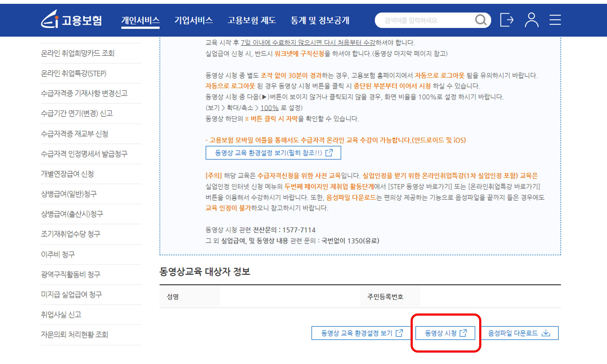Open the 기업서비스 menu
This screenshot has width=607, height=364.
(x=193, y=20)
